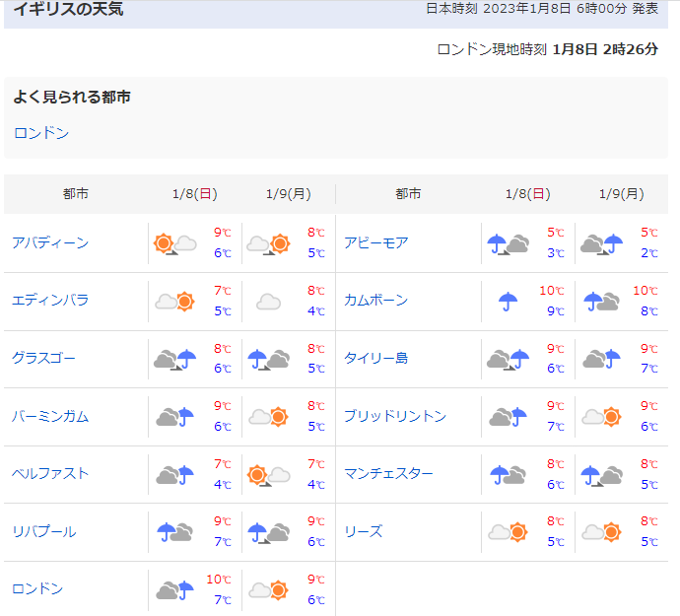
Task: Open the エディンバラ city link
Action: [50, 300]
